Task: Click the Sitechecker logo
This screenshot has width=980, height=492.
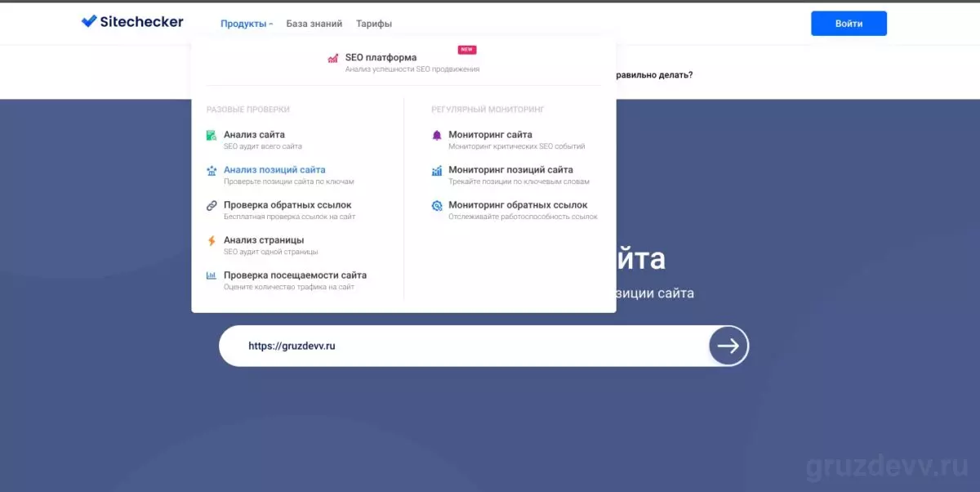Action: click(x=132, y=22)
